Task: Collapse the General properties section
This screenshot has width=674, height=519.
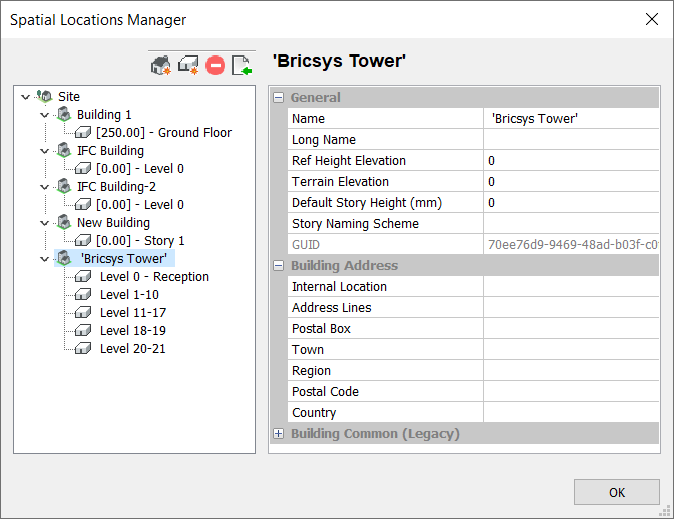Action: click(279, 98)
